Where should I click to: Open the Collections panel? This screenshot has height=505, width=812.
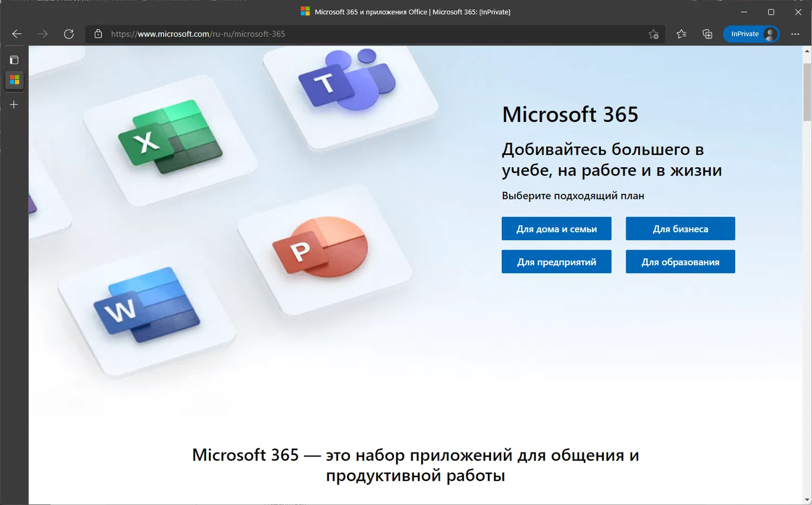[x=708, y=34]
